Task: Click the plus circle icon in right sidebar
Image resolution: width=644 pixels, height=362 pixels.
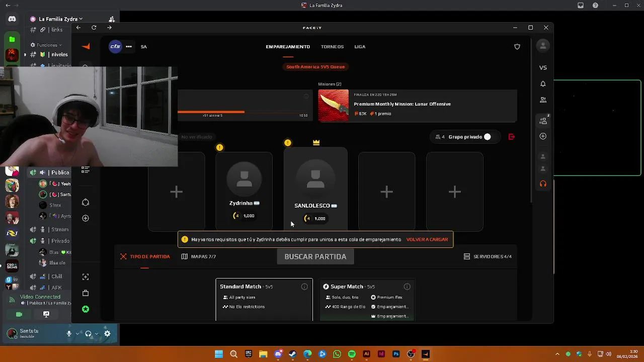Action: pos(543,136)
